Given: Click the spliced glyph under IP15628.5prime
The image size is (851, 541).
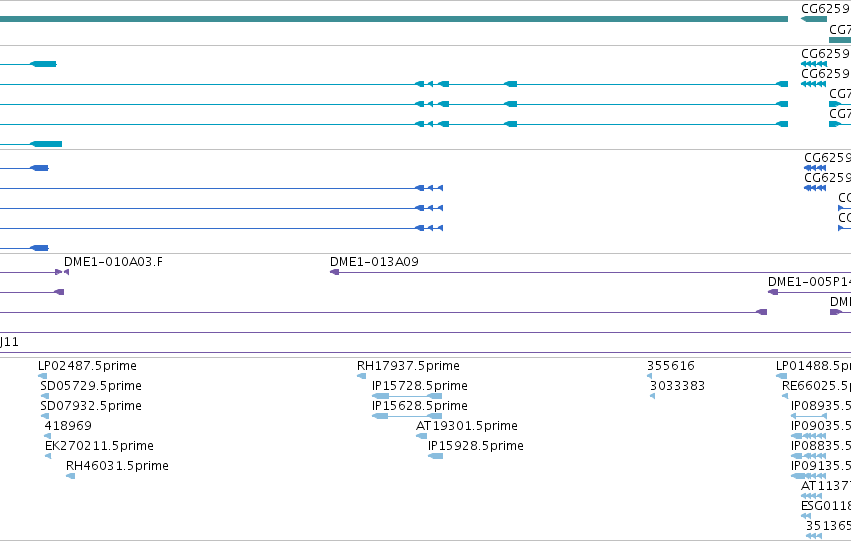Looking at the screenshot, I should point(407,416).
